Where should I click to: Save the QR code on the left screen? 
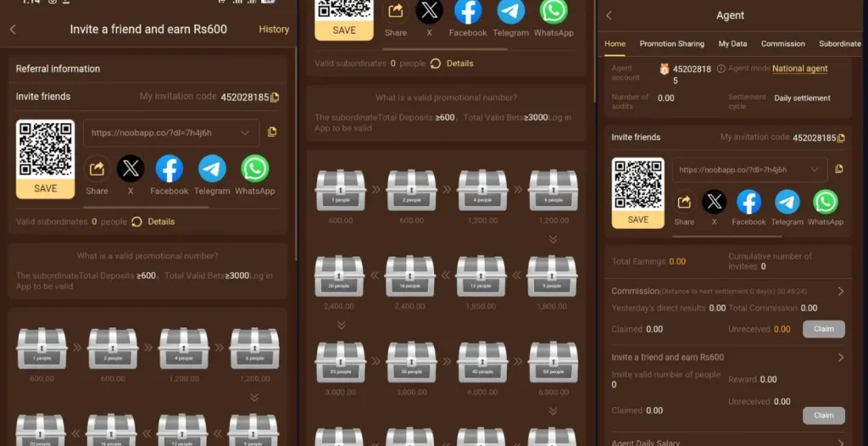coord(46,188)
